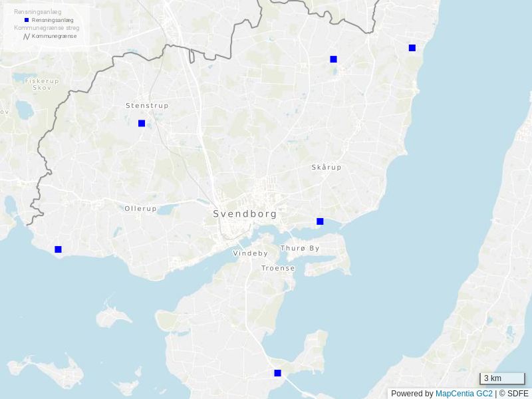Click the Kommunegrænse line symbol in the legend
Screen dimensions: 532x399
coord(27,37)
